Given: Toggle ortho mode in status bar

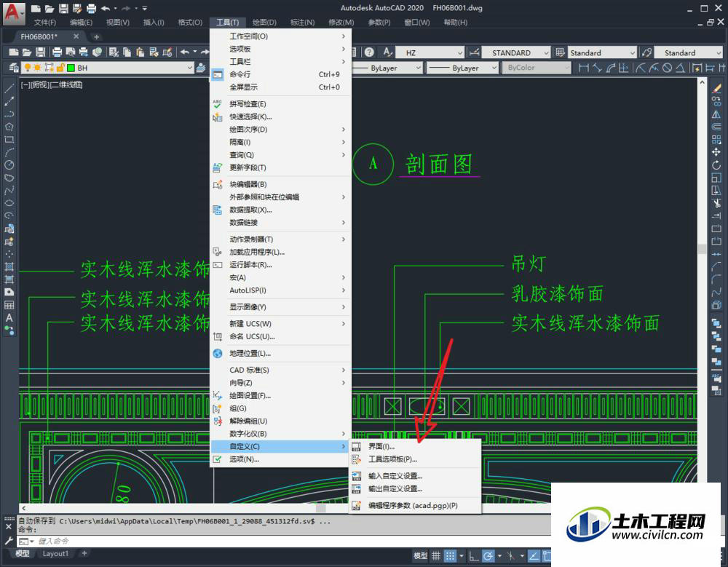Looking at the screenshot, I should coord(473,556).
